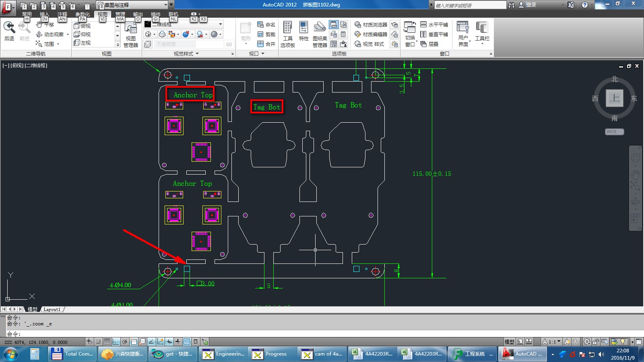Open the 特性 properties palette
The height and width of the screenshot is (362, 644).
pos(303,31)
